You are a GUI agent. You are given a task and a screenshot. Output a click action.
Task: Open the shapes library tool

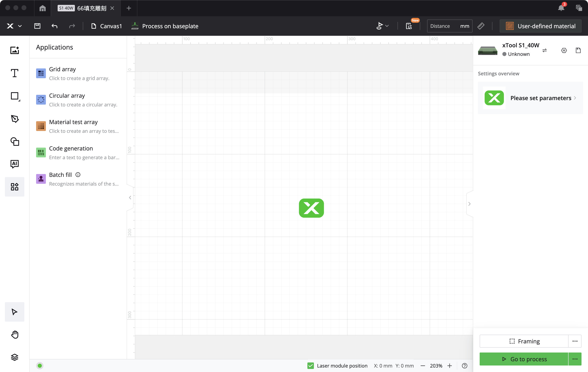pyautogui.click(x=15, y=142)
